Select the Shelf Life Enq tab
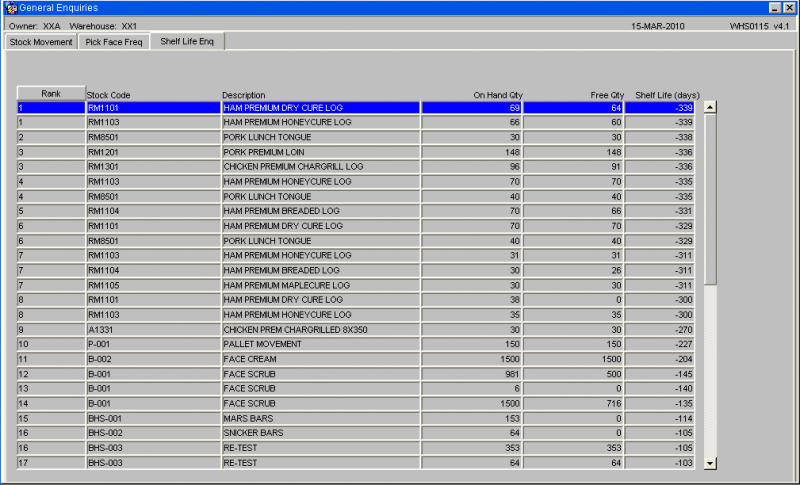Viewport: 800px width, 485px height. tap(187, 41)
